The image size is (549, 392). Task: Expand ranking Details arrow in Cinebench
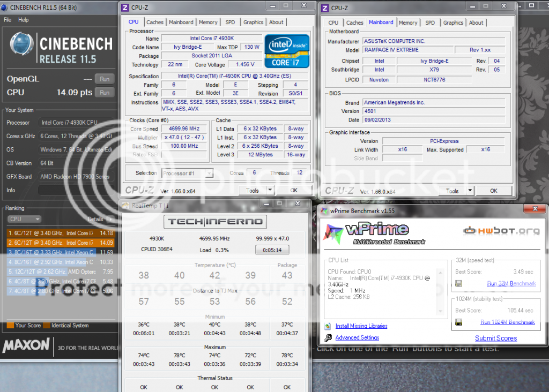pyautogui.click(x=110, y=219)
